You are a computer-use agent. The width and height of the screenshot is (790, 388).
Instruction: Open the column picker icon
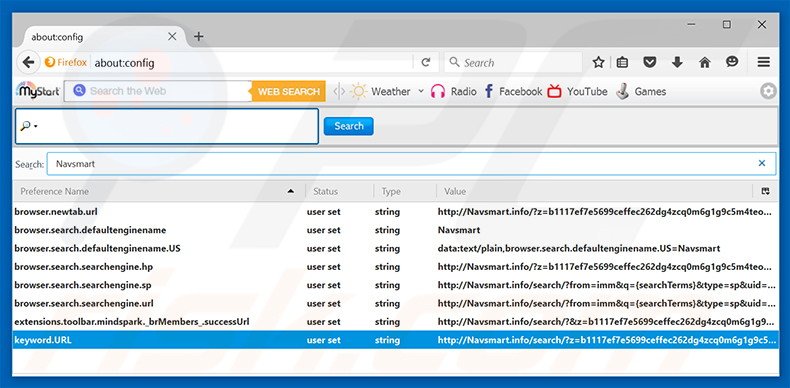pyautogui.click(x=766, y=191)
